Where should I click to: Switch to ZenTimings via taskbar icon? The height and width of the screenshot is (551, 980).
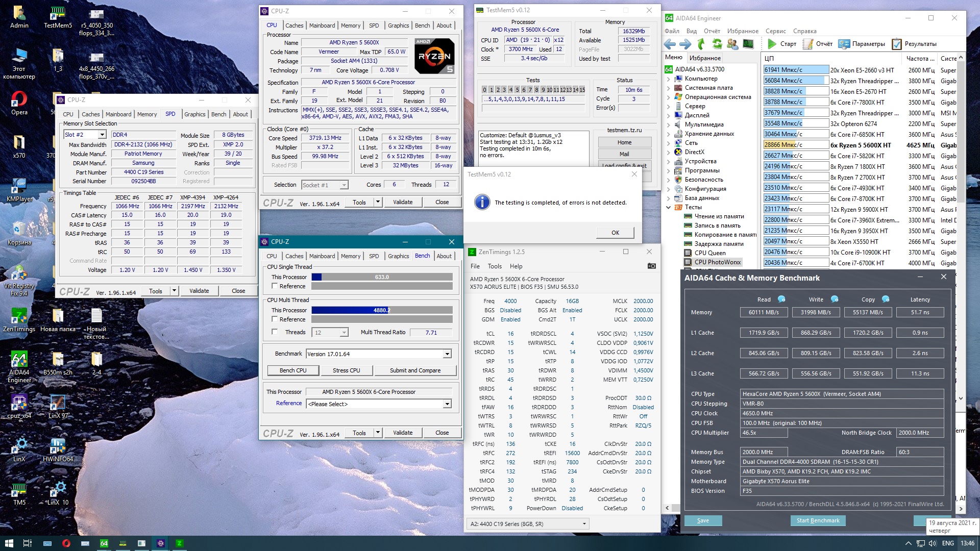pos(179,543)
